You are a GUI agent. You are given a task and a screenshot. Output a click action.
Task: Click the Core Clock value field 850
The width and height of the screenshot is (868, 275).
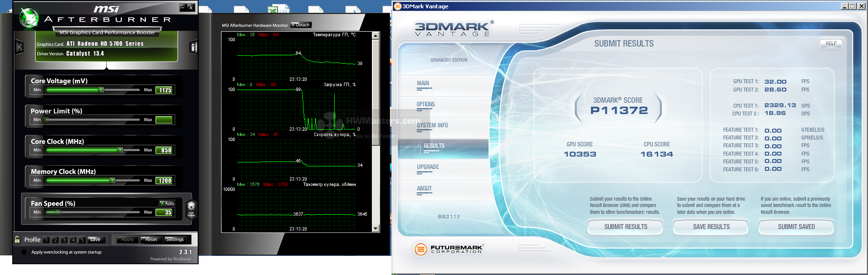[164, 150]
